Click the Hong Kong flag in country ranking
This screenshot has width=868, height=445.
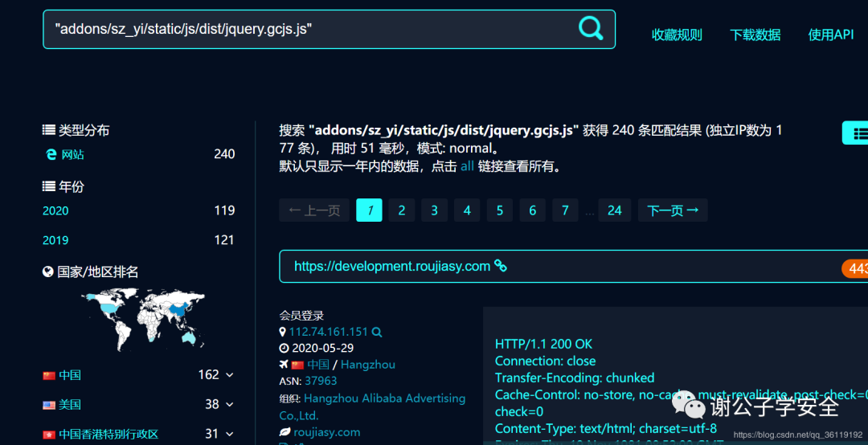click(x=49, y=435)
